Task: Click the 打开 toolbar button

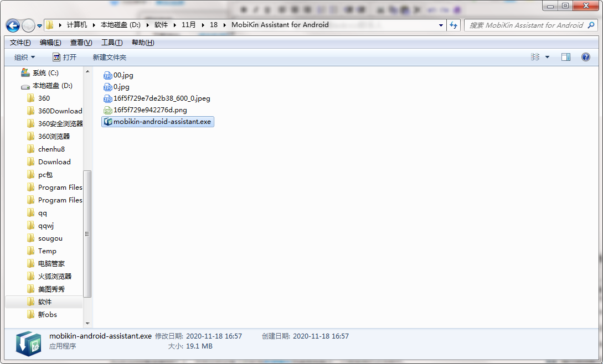Action: pos(65,58)
